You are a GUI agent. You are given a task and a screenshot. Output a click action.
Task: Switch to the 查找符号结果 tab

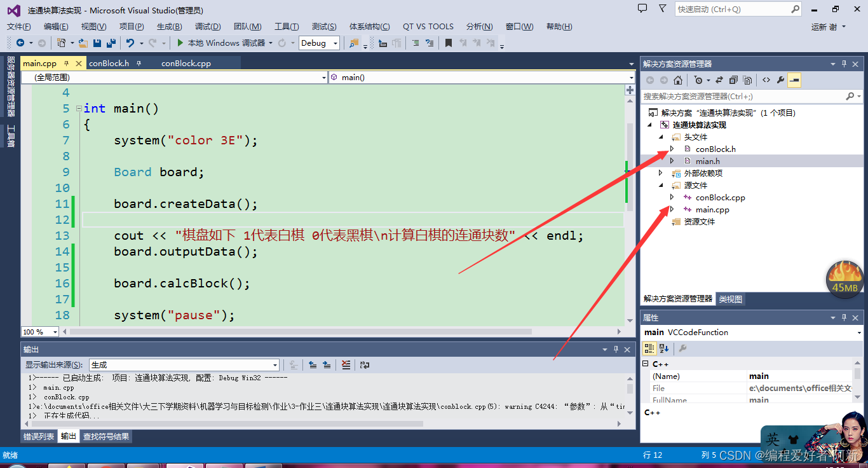click(106, 436)
